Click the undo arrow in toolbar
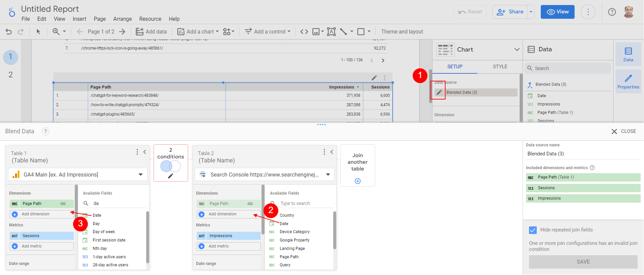The height and width of the screenshot is (275, 644). [9, 31]
